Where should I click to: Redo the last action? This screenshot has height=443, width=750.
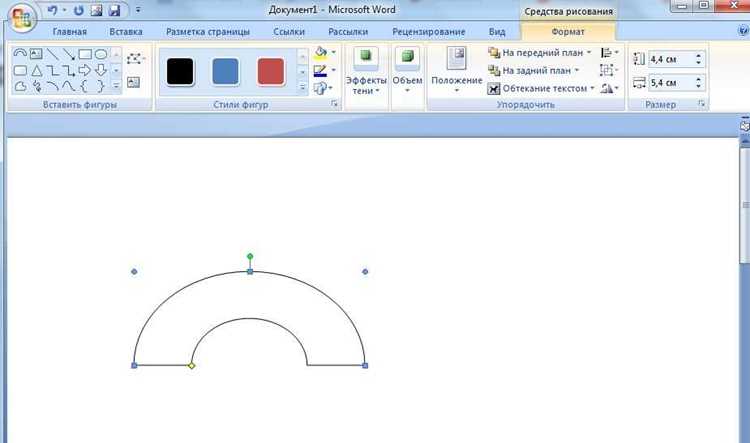pos(79,10)
